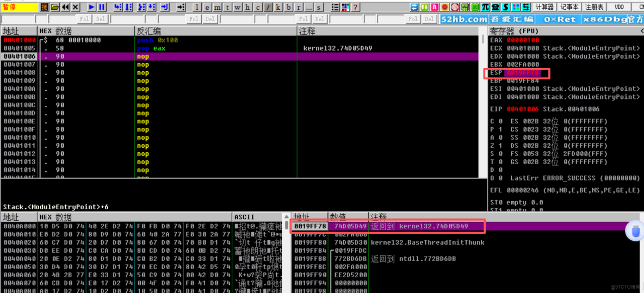Viewport: 644px width, 293px height.
Task: Click the ASCII column header in the dump pane
Action: (x=258, y=217)
